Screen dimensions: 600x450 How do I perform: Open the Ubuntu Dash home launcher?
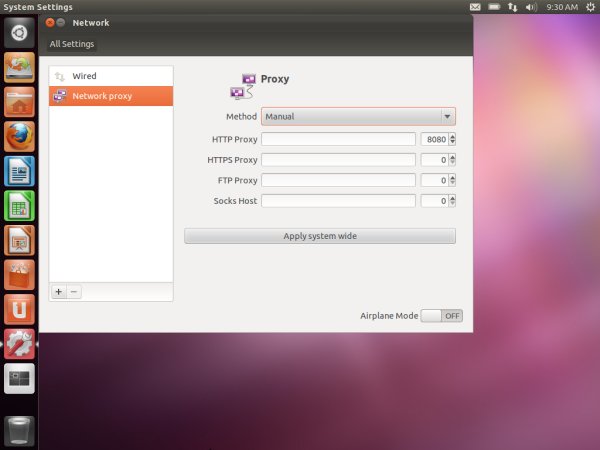coord(19,33)
